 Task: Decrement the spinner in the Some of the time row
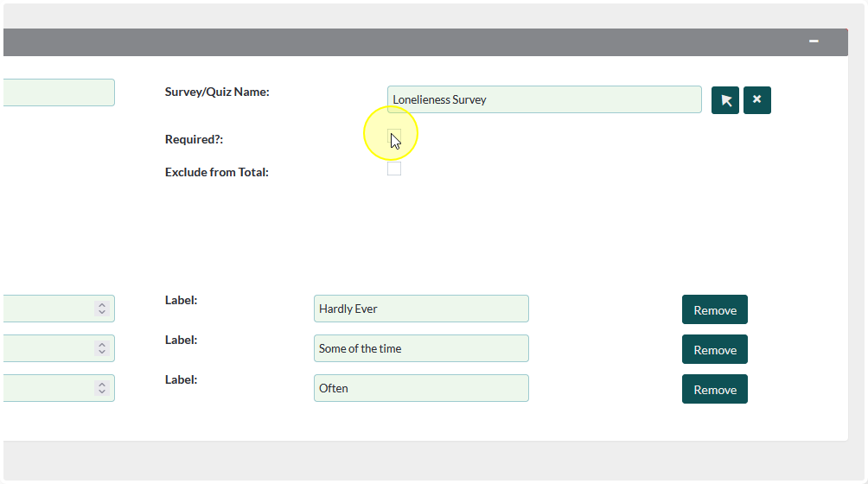pyautogui.click(x=102, y=352)
